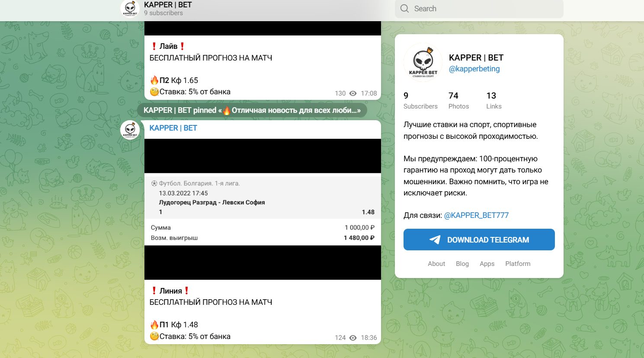Screen dimensions: 644x358
Task: Open the 18:36 message timestamp
Action: 369,338
